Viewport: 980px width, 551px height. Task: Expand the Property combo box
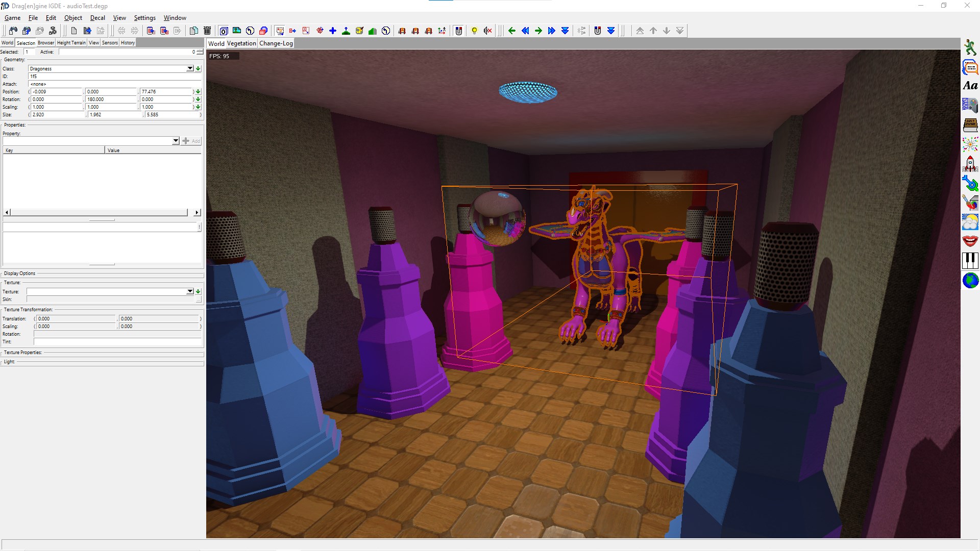[x=176, y=141]
